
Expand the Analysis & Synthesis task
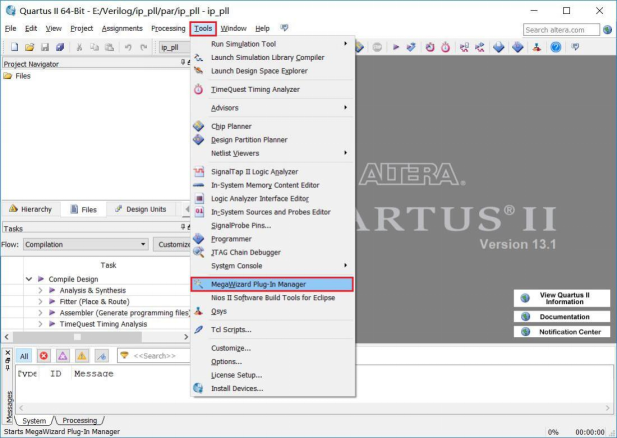40,290
